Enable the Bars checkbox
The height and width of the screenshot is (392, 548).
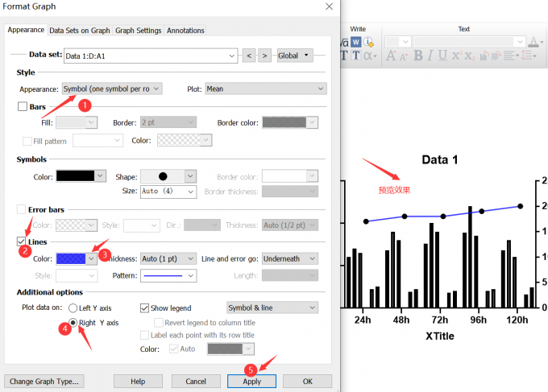[23, 107]
